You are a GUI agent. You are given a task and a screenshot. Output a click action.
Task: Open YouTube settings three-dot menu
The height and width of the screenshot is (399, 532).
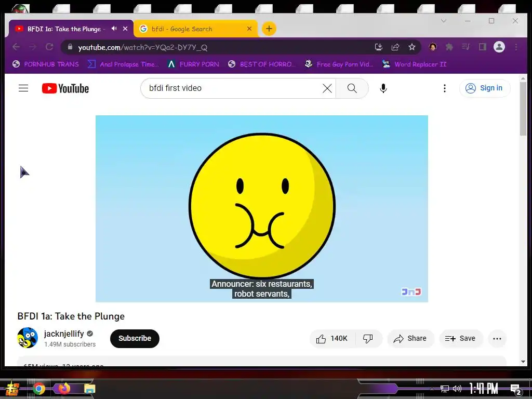click(445, 88)
